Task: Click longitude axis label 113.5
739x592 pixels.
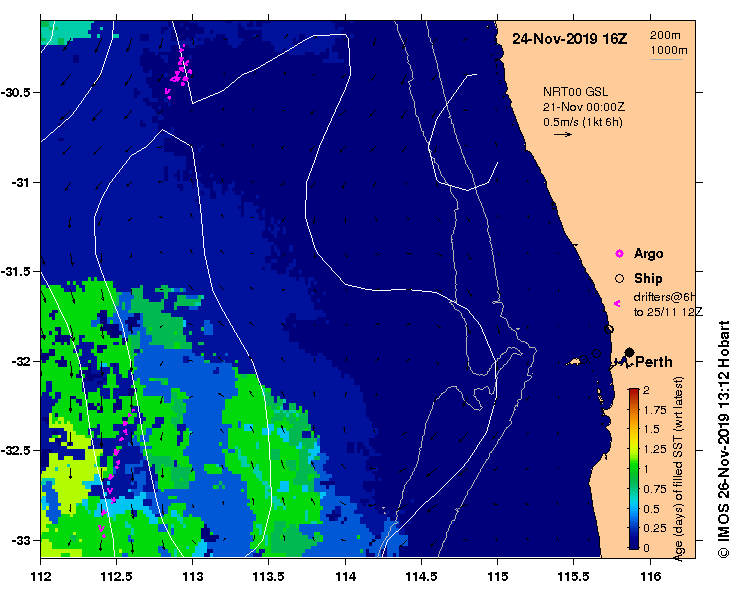Action: [x=269, y=576]
